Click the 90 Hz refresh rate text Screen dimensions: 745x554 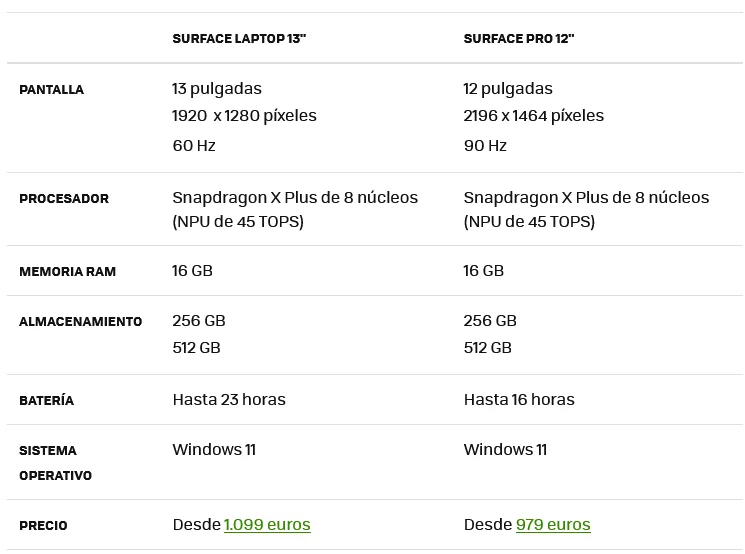[x=485, y=146]
